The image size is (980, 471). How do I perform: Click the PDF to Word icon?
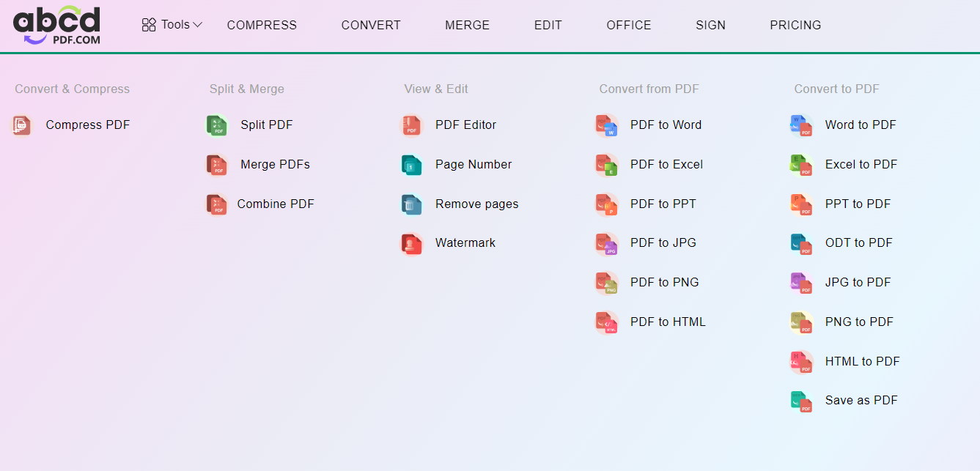[606, 125]
